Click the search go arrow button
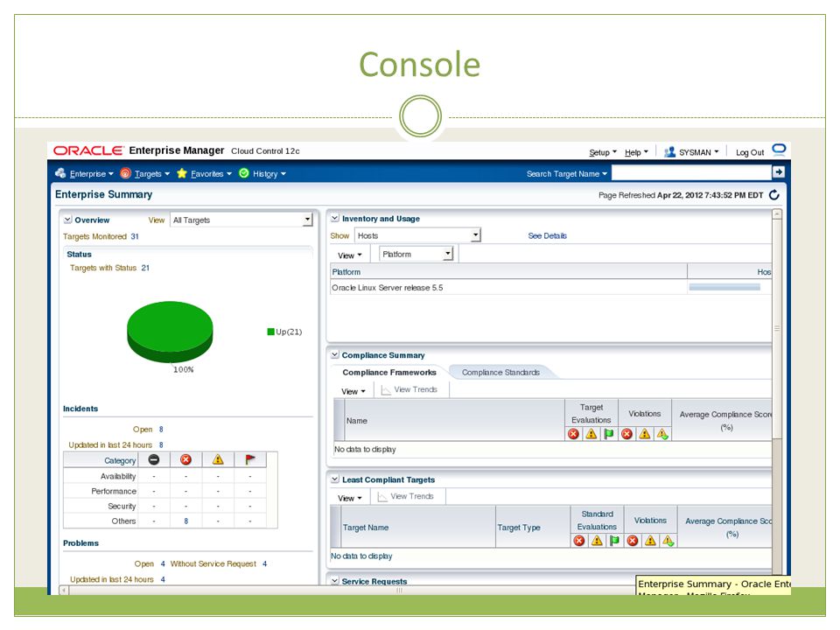Viewport: 840px width, 630px height. click(779, 172)
